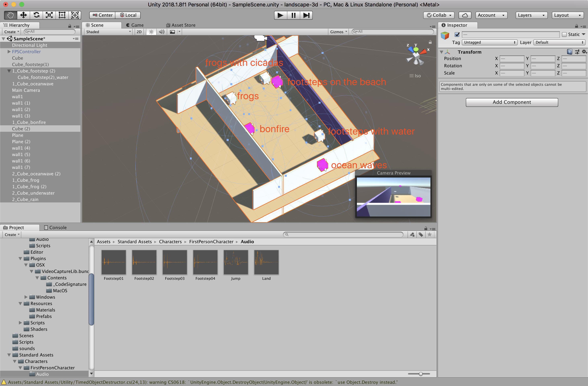Open Transform component help icon
Screen dimensions: 588x386
(x=570, y=52)
